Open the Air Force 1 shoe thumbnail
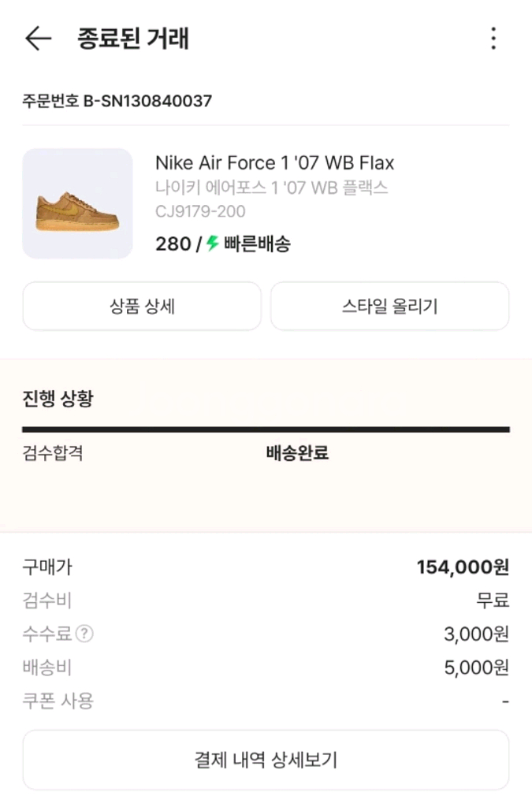The image size is (532, 807). coord(77,203)
